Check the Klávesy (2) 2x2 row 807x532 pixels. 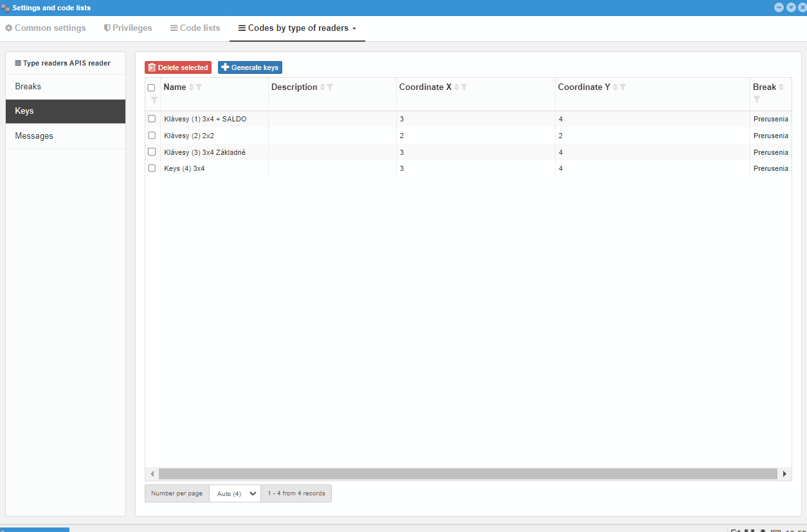[152, 136]
